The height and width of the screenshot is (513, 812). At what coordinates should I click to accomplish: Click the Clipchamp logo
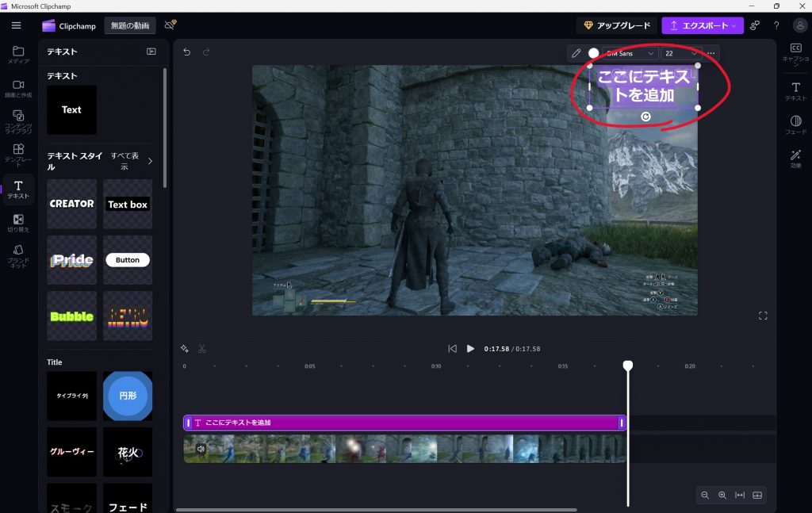point(70,26)
